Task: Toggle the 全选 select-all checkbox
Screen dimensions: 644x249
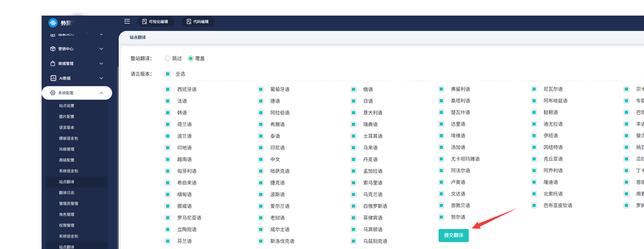Action: click(x=167, y=74)
